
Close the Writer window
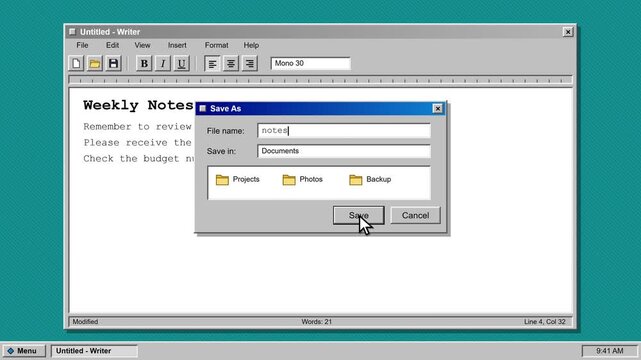tap(567, 31)
